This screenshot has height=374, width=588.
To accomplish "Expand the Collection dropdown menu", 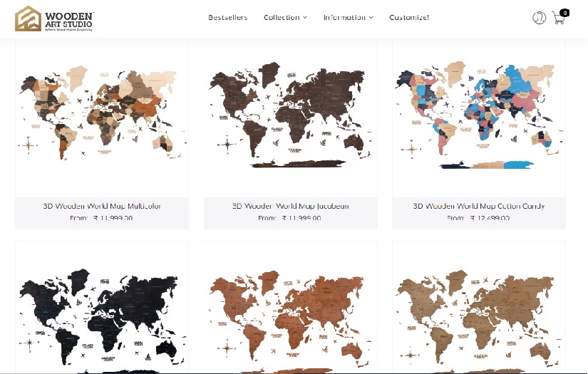I will 285,17.
